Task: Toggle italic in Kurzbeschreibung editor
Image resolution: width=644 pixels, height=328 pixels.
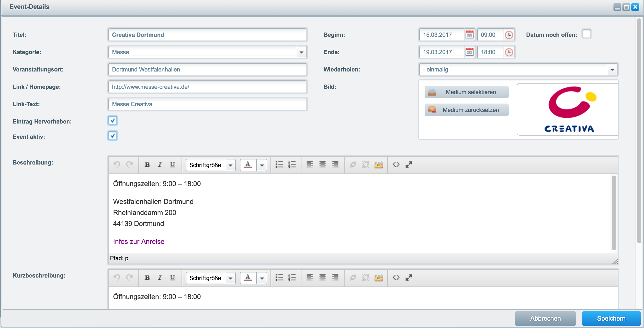Action: pos(160,278)
